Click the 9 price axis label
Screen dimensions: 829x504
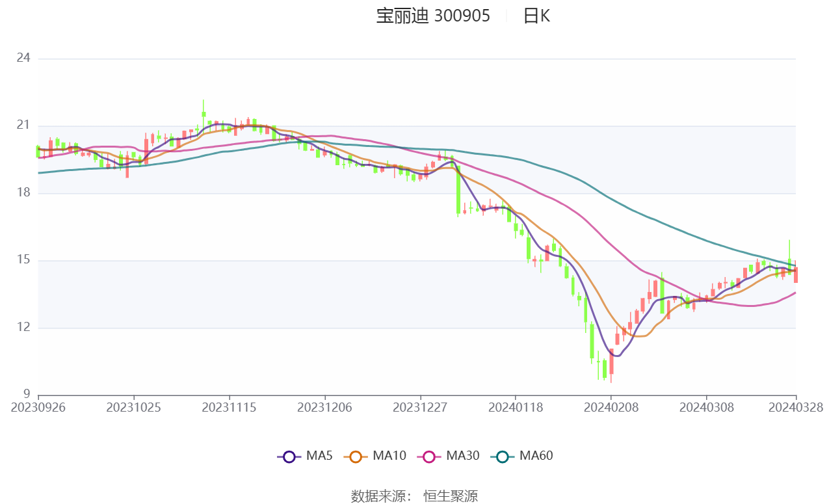click(27, 394)
